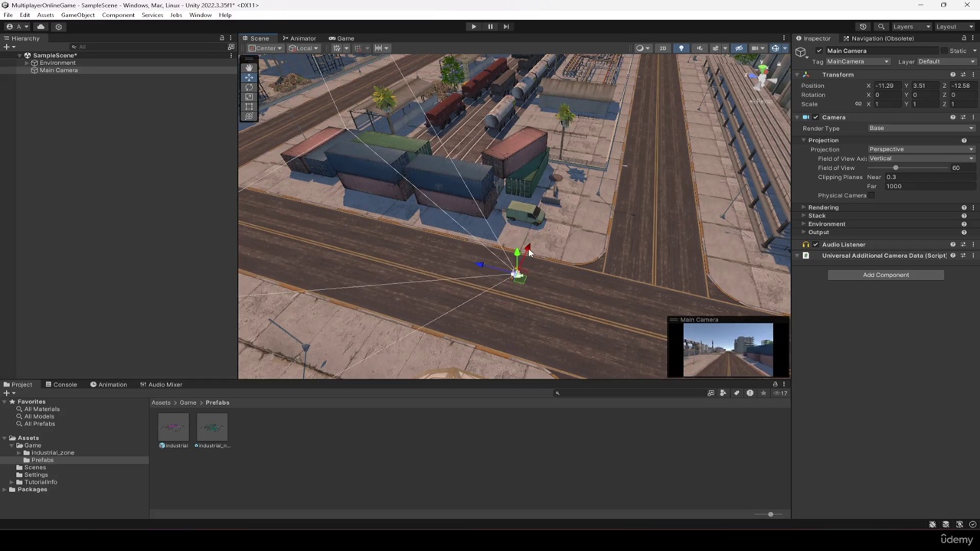
Task: Click the snap increment ruler icon
Action: click(x=380, y=48)
